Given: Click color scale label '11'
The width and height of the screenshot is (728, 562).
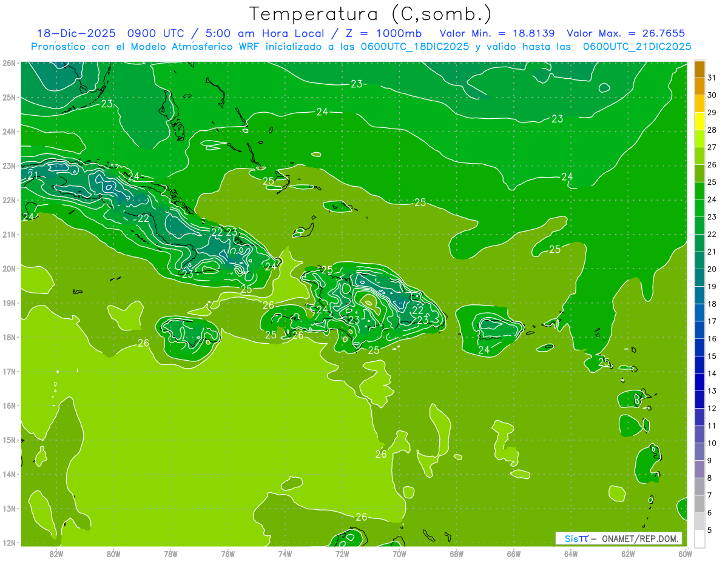Looking at the screenshot, I should point(712,426).
